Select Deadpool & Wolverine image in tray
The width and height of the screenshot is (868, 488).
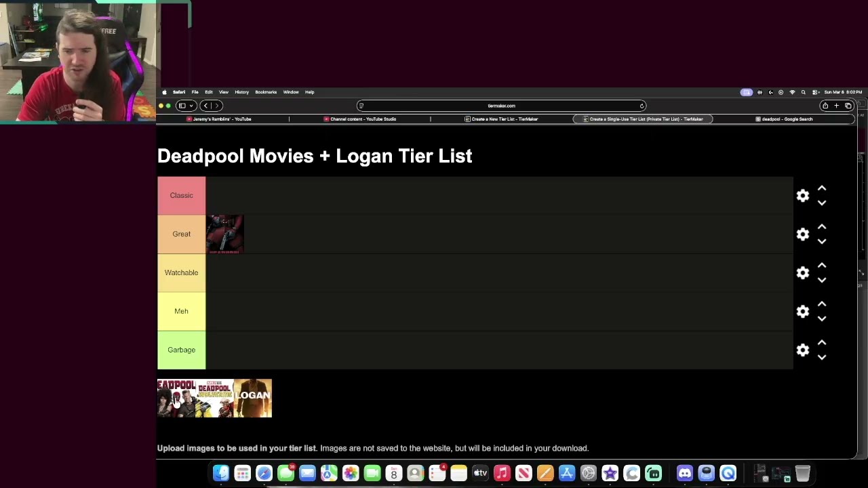[x=214, y=398]
